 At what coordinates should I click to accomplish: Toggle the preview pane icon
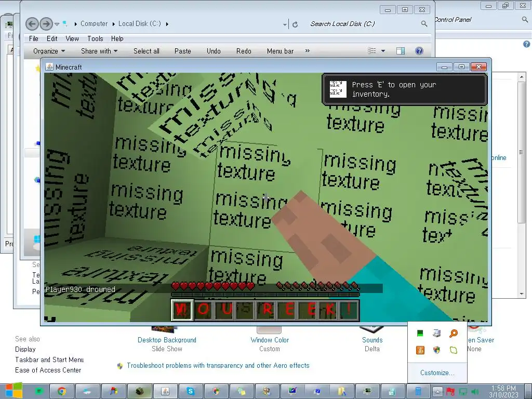point(401,51)
